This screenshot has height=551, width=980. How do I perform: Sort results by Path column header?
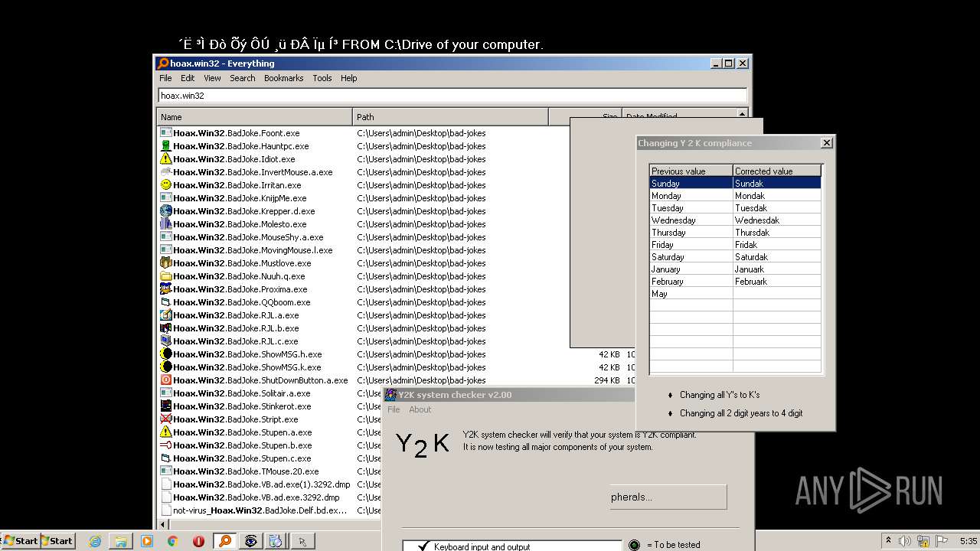coord(450,116)
